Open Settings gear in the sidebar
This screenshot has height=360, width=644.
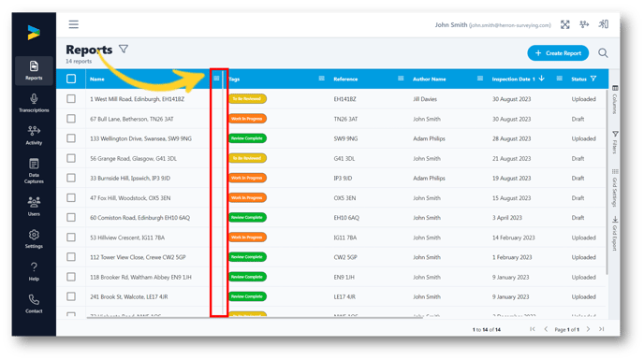pyautogui.click(x=34, y=238)
